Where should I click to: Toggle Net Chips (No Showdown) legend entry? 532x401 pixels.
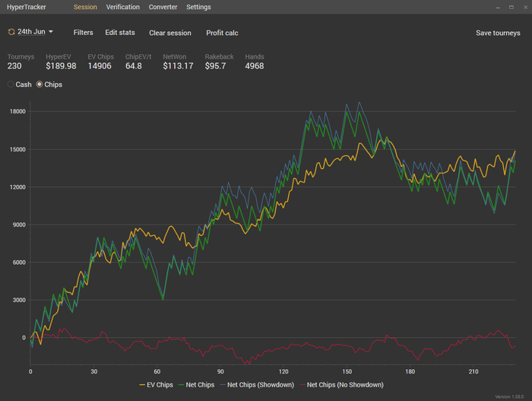[342, 385]
